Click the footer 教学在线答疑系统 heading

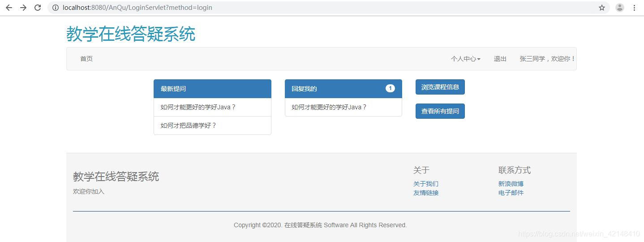click(x=116, y=177)
